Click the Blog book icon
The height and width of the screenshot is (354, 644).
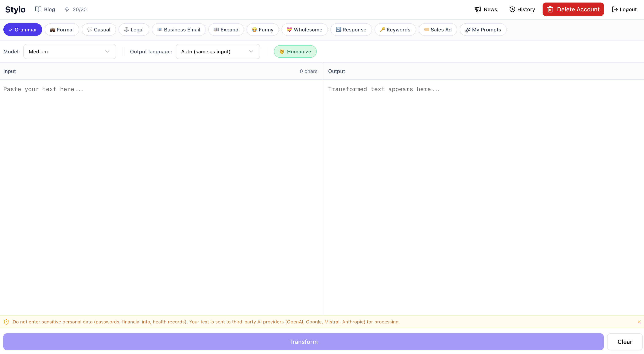pos(38,9)
